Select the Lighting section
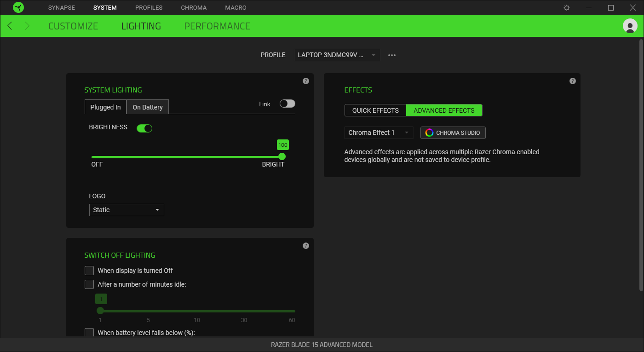This screenshot has width=644, height=352. (x=141, y=26)
